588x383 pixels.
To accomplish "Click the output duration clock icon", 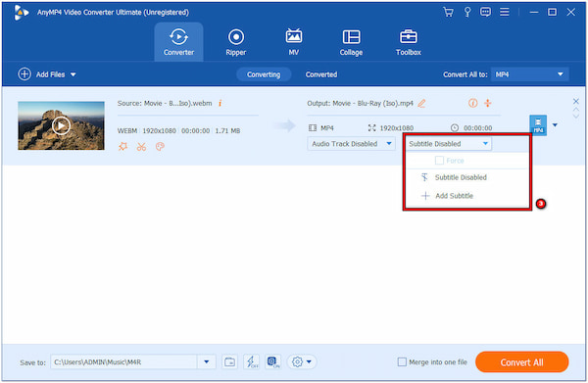I will pyautogui.click(x=455, y=128).
